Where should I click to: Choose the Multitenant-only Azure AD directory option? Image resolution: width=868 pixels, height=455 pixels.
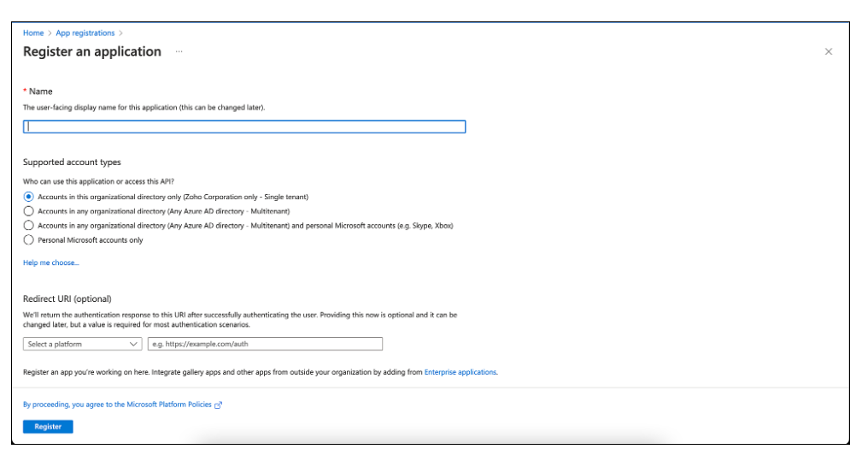(29, 211)
